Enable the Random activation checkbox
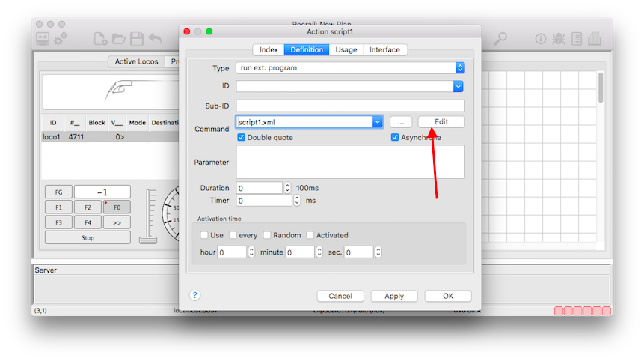The height and width of the screenshot is (361, 644). click(x=267, y=235)
